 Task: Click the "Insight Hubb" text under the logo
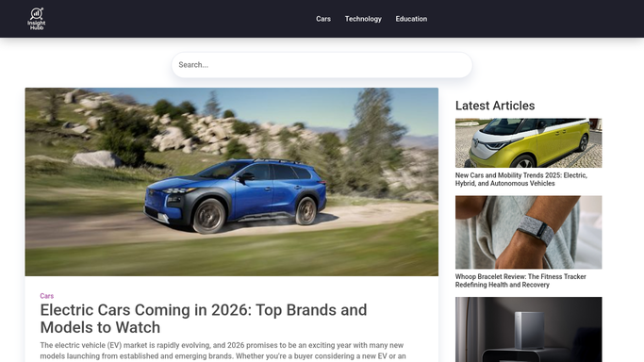click(x=37, y=25)
